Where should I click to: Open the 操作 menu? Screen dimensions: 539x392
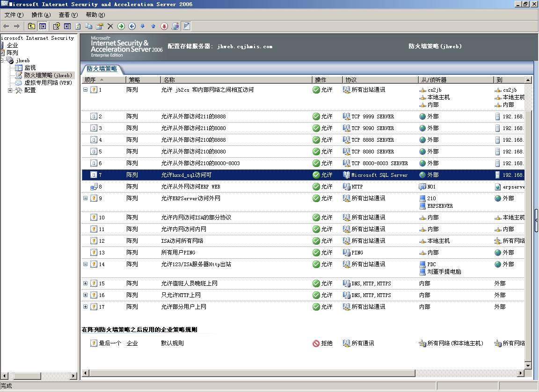click(x=41, y=15)
